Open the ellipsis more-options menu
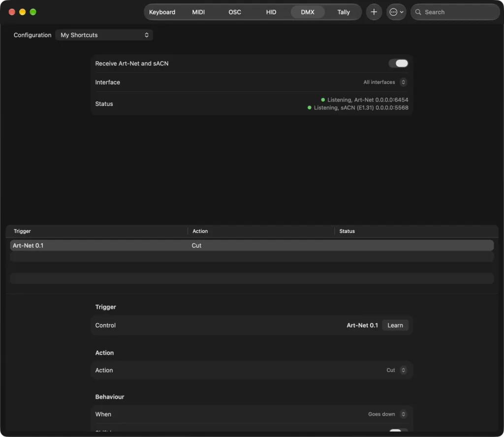The image size is (504, 437). pyautogui.click(x=396, y=12)
